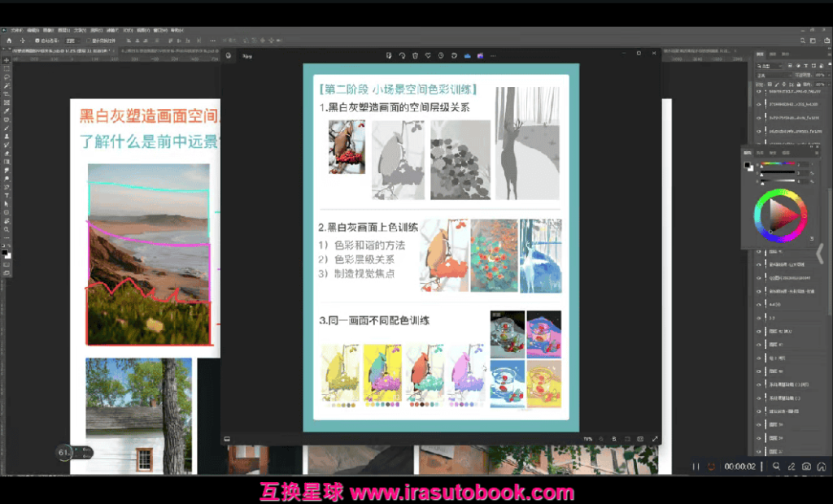Image resolution: width=833 pixels, height=504 pixels.
Task: Select the Eyedropper tool
Action: tap(7, 111)
